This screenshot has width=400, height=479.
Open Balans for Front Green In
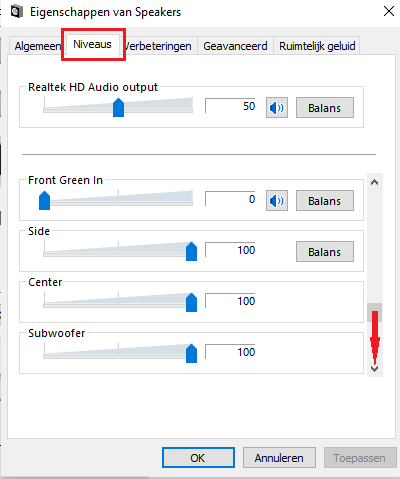[325, 201]
